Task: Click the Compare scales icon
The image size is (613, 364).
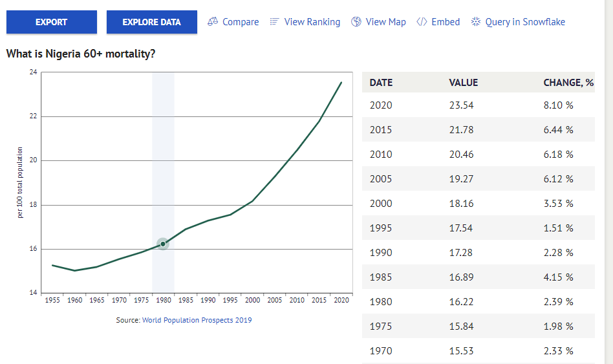Action: [213, 22]
